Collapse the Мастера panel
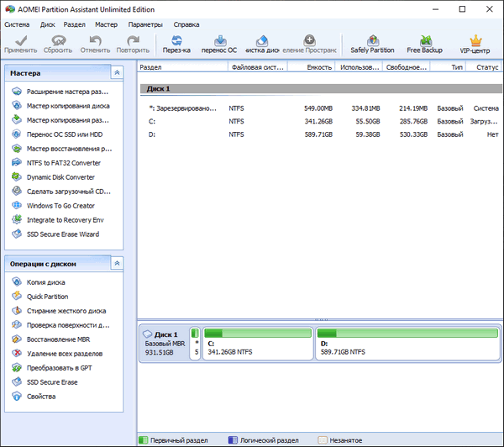Screen dimensions: 504x447 [116, 74]
